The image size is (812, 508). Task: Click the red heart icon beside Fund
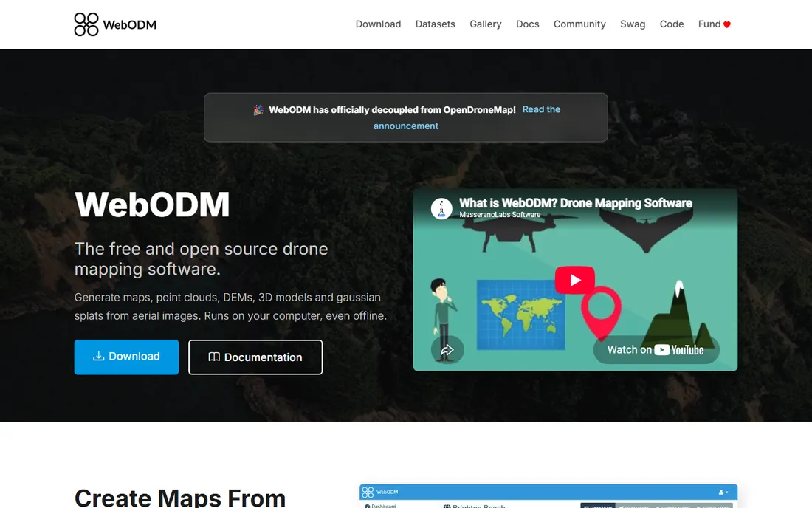(x=727, y=24)
